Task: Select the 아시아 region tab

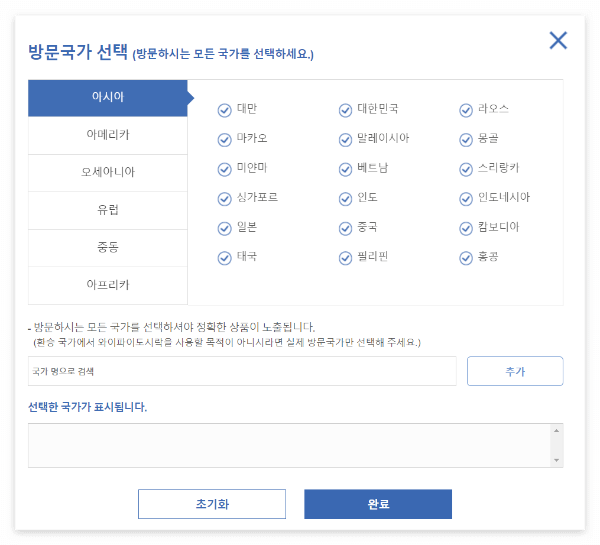Action: [108, 98]
